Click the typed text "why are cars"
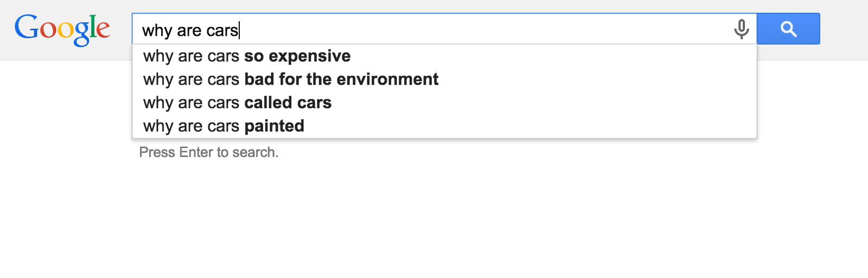Image resolution: width=868 pixels, height=278 pixels. tap(190, 30)
